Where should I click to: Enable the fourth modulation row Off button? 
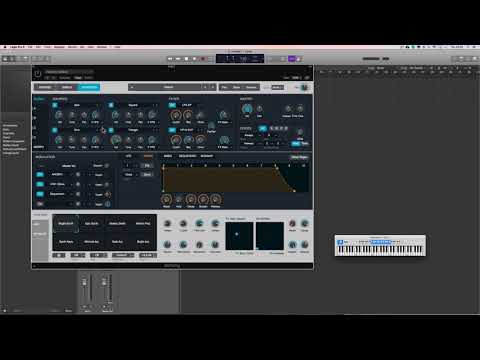[x=40, y=204]
